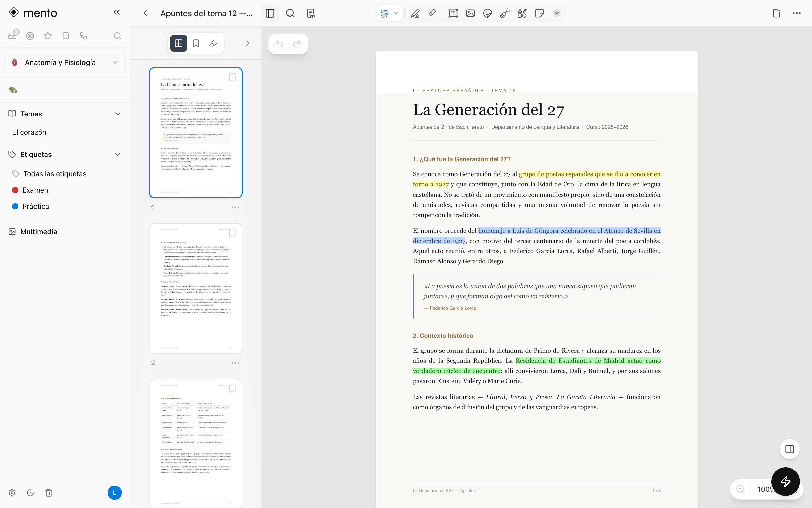Open the document outline notes icon
This screenshot has width=812, height=508.
point(311,13)
